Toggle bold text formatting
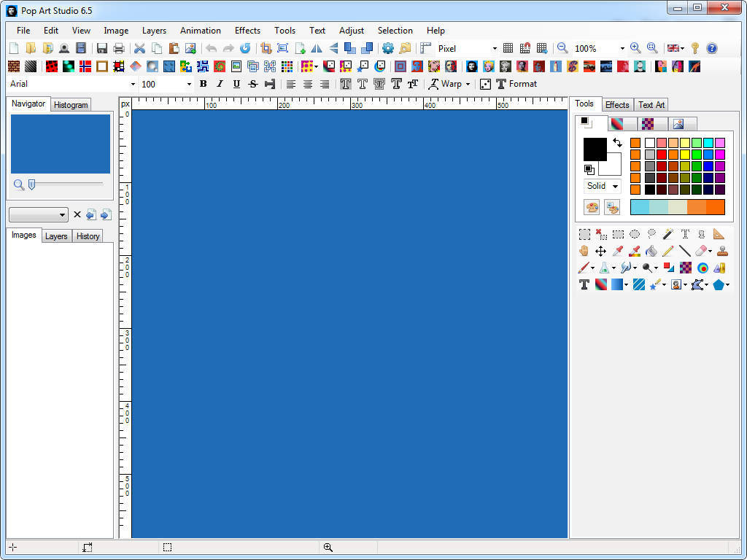The width and height of the screenshot is (747, 560). 203,84
